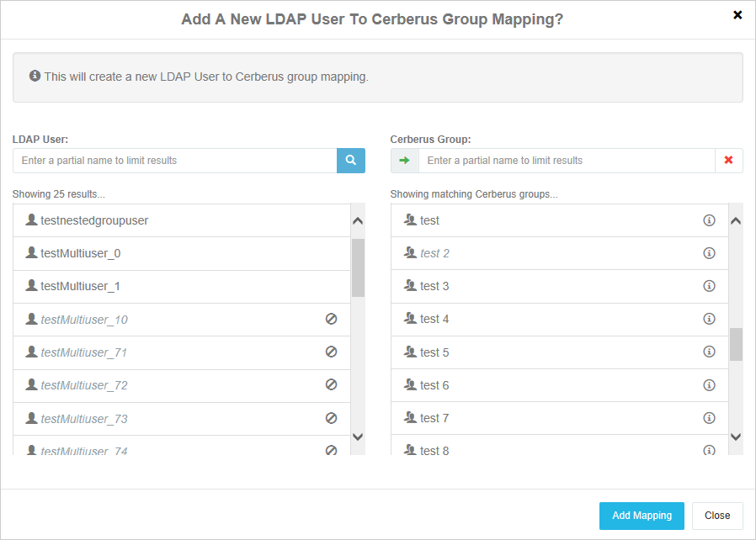Screen dimensions: 756x540
Task: Click Cerberus groups list scrollbar thumb
Action: [x=736, y=344]
